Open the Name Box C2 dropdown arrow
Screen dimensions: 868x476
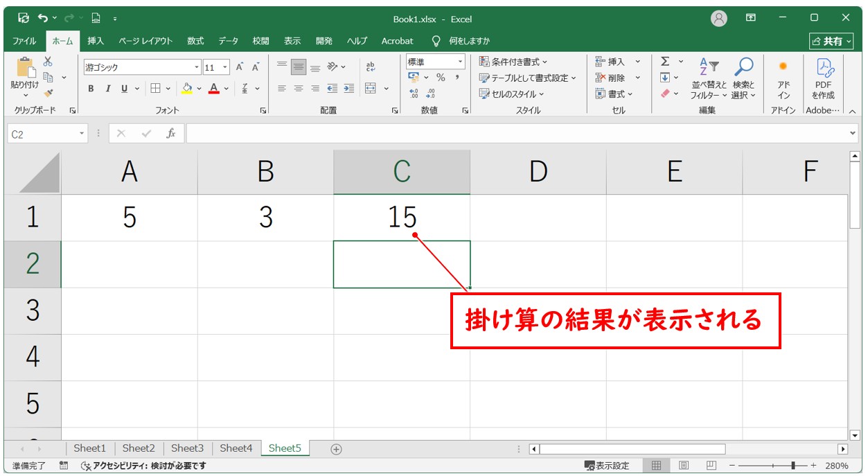(82, 134)
